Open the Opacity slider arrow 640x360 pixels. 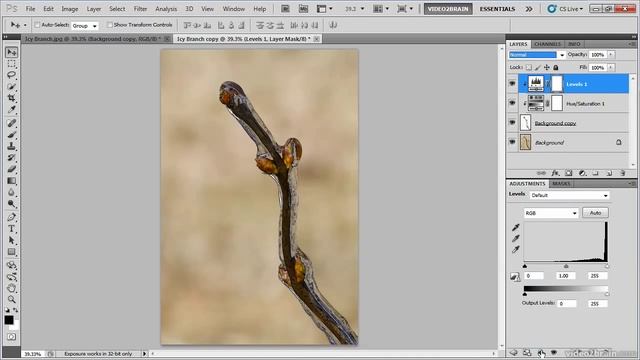(611, 54)
